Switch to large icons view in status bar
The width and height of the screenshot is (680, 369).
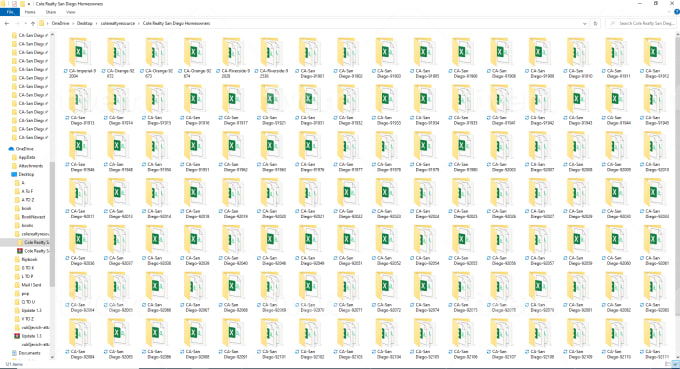coord(677,364)
